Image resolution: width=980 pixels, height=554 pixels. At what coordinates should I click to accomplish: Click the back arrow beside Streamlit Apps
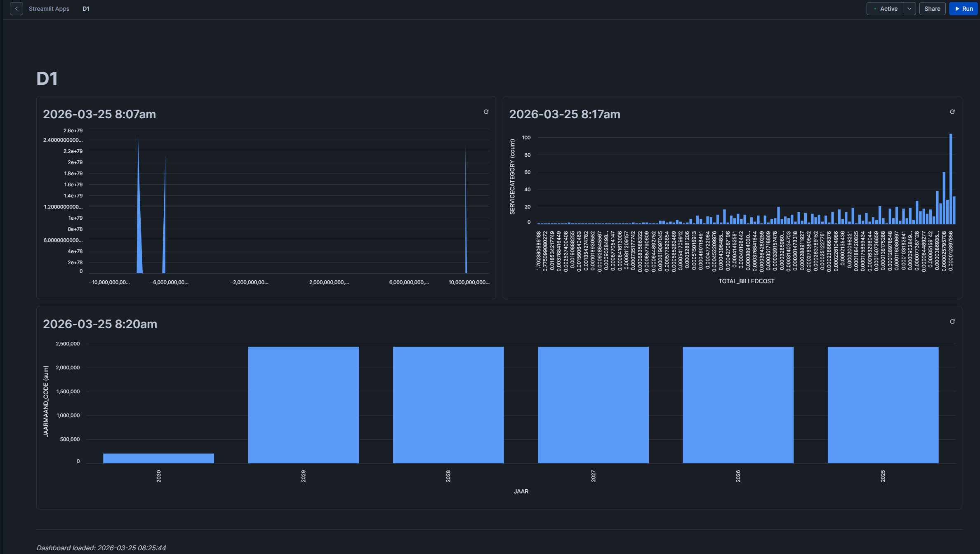point(16,9)
